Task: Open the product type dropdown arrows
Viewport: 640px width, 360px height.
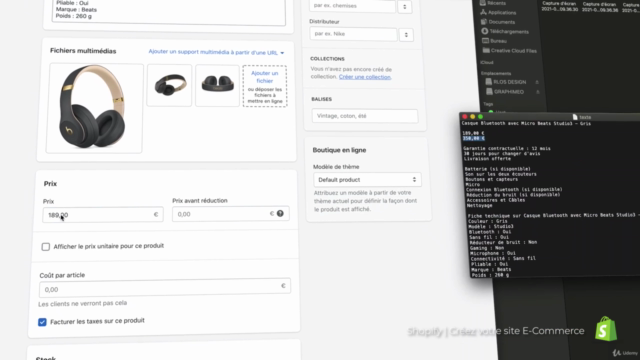Action: tap(405, 7)
